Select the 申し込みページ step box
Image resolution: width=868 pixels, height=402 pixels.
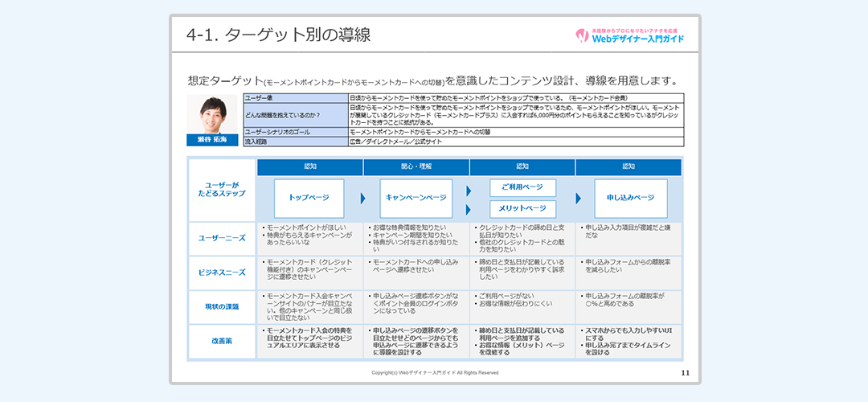tap(631, 199)
